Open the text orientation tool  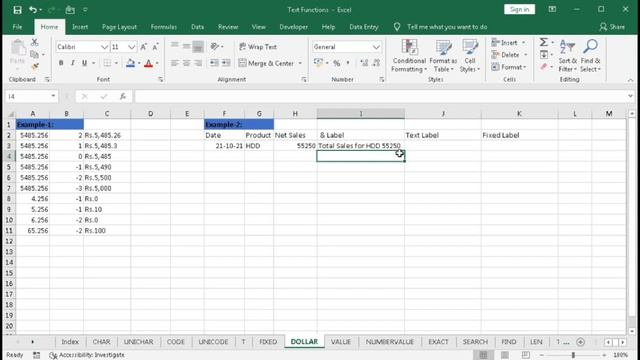[215, 47]
